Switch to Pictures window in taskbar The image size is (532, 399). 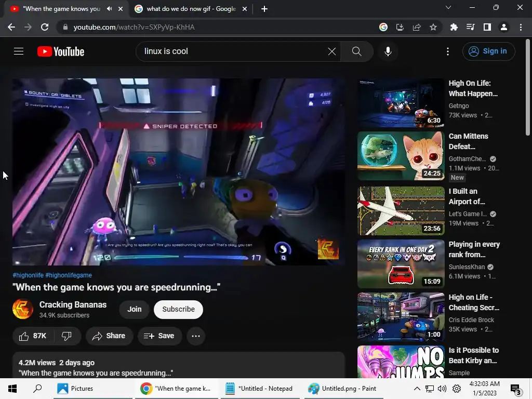[92, 389]
